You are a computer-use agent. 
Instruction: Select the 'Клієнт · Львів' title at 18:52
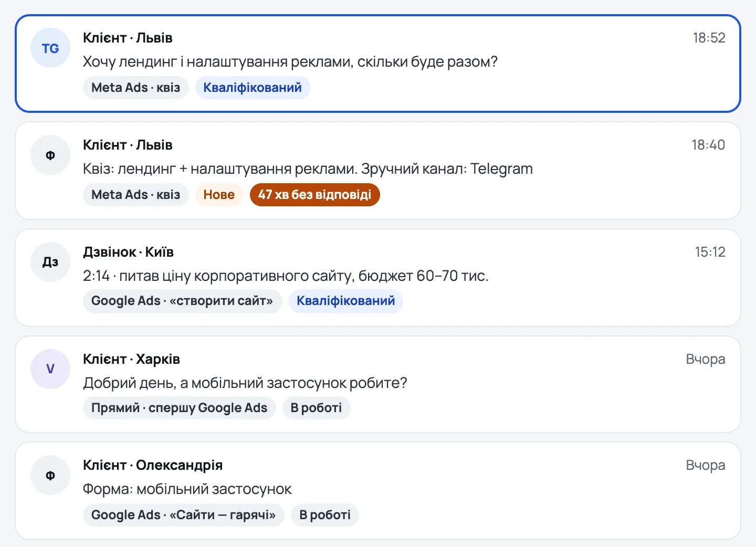coord(128,38)
